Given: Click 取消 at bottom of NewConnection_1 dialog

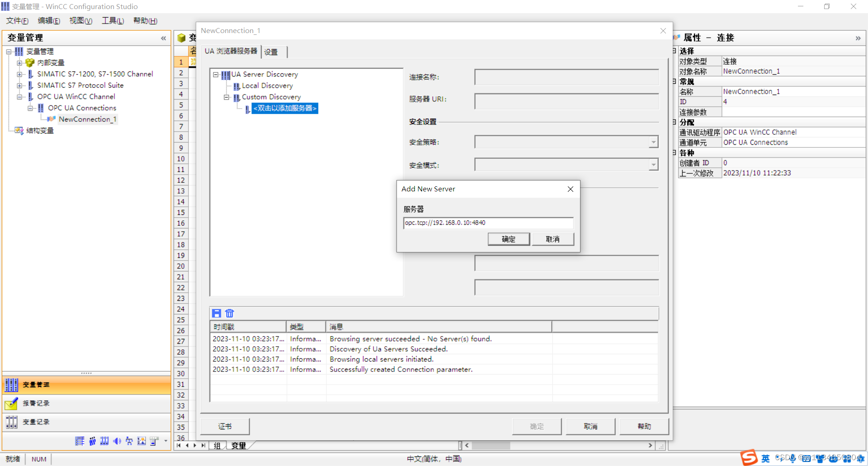Looking at the screenshot, I should pos(590,426).
